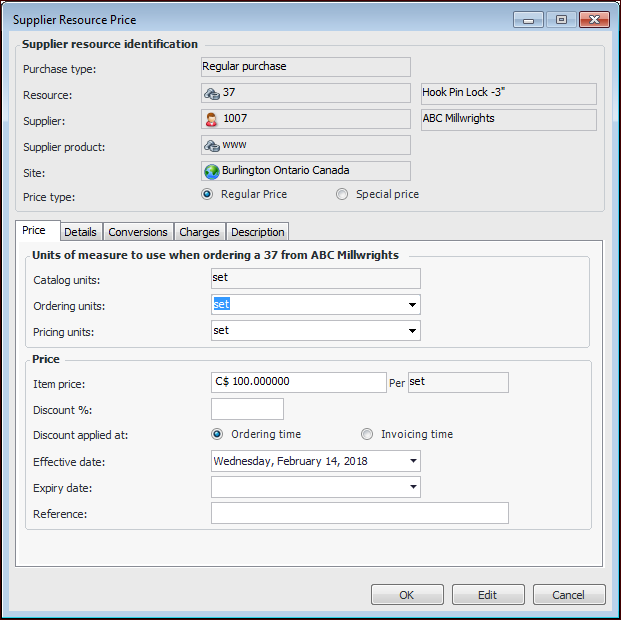Click the Resource number field showing 37
The image size is (621, 620).
(x=306, y=93)
